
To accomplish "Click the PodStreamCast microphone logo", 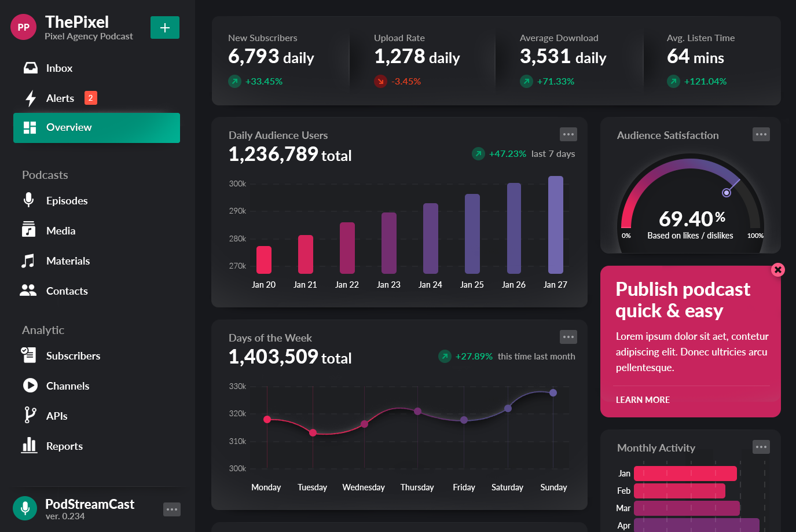I will [x=25, y=509].
